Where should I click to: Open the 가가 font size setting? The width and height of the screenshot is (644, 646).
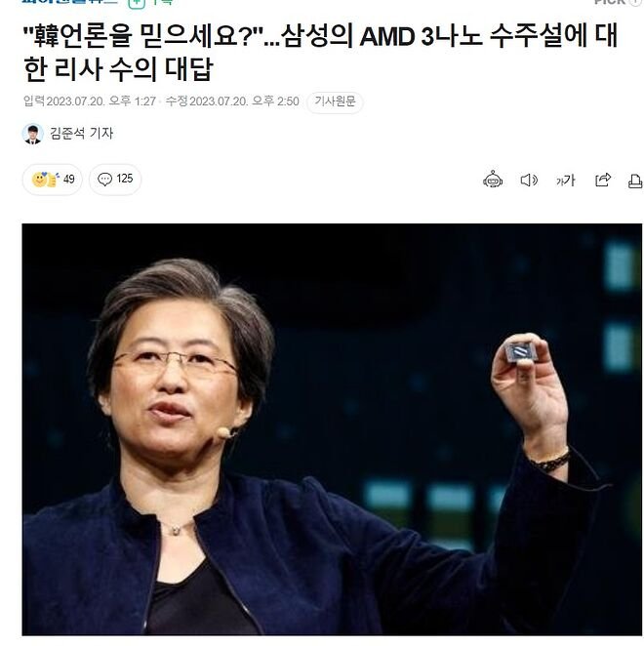[565, 180]
